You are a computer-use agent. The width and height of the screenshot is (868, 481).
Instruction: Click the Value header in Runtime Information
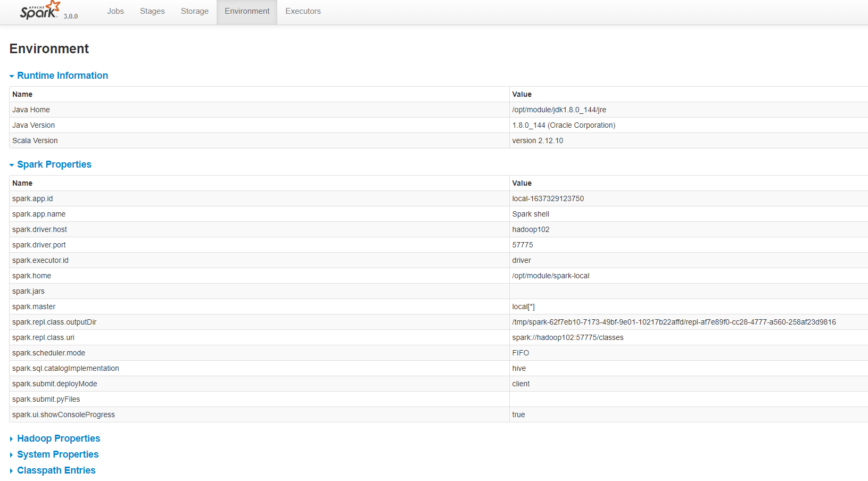522,94
